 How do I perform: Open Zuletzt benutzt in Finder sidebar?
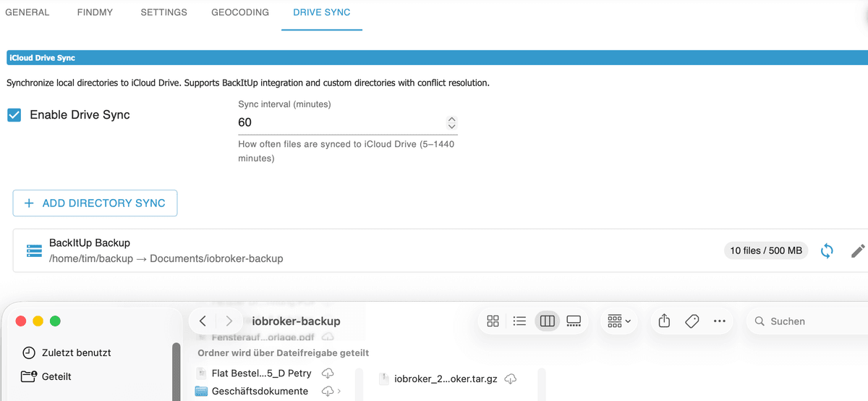[76, 353]
